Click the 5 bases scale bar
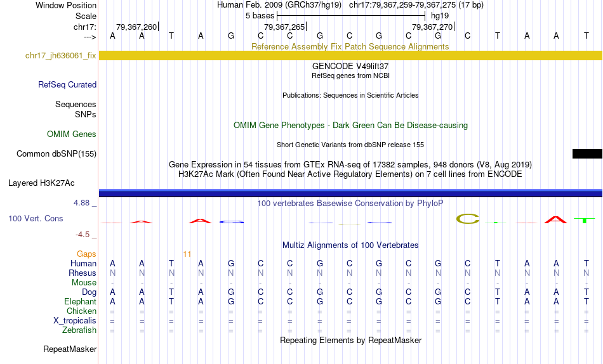 (351, 16)
